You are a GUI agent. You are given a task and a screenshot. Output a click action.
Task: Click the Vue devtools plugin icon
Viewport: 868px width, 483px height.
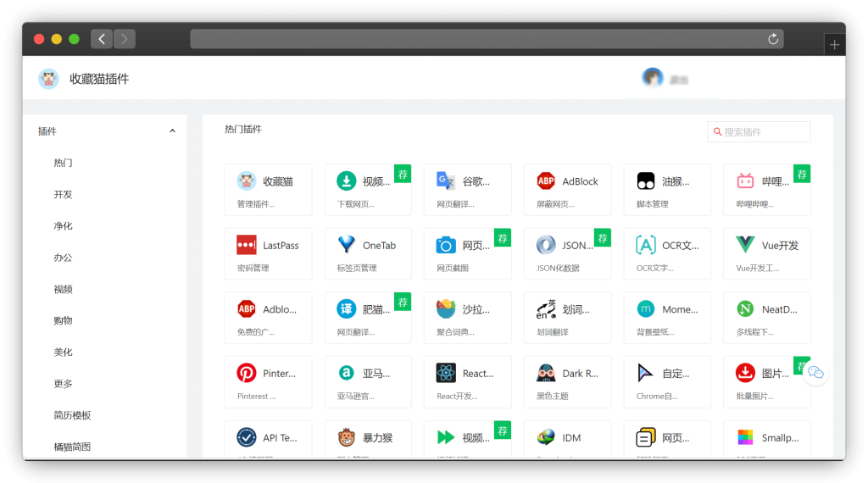[745, 246]
